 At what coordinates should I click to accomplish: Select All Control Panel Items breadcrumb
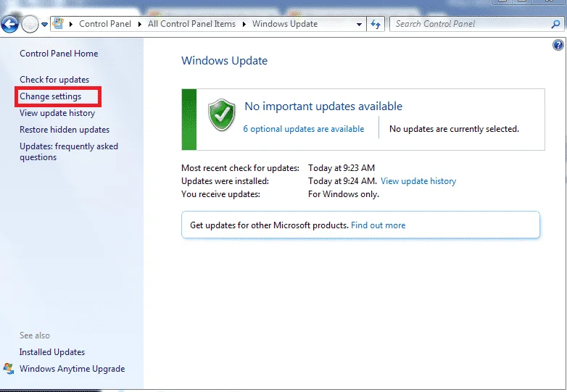[191, 24]
